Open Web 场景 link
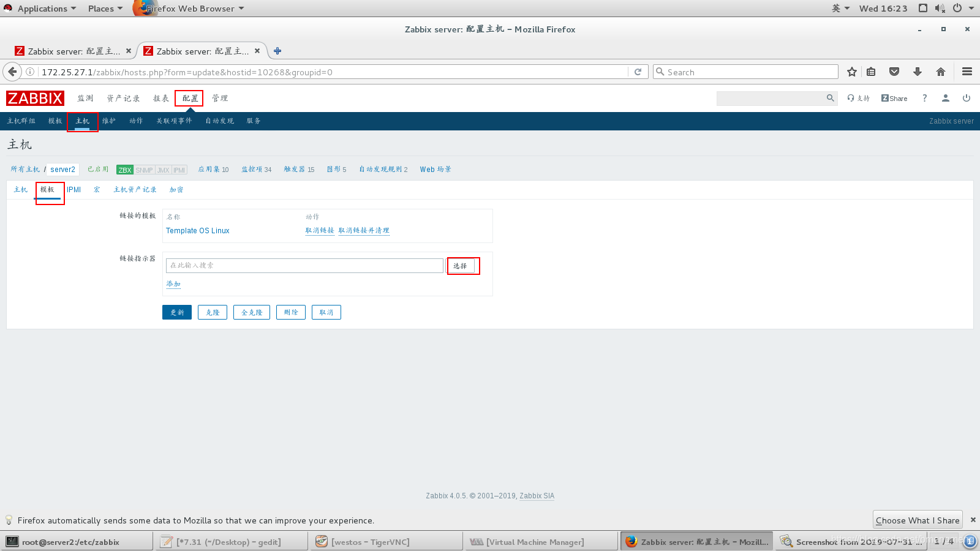This screenshot has height=551, width=980. point(435,170)
